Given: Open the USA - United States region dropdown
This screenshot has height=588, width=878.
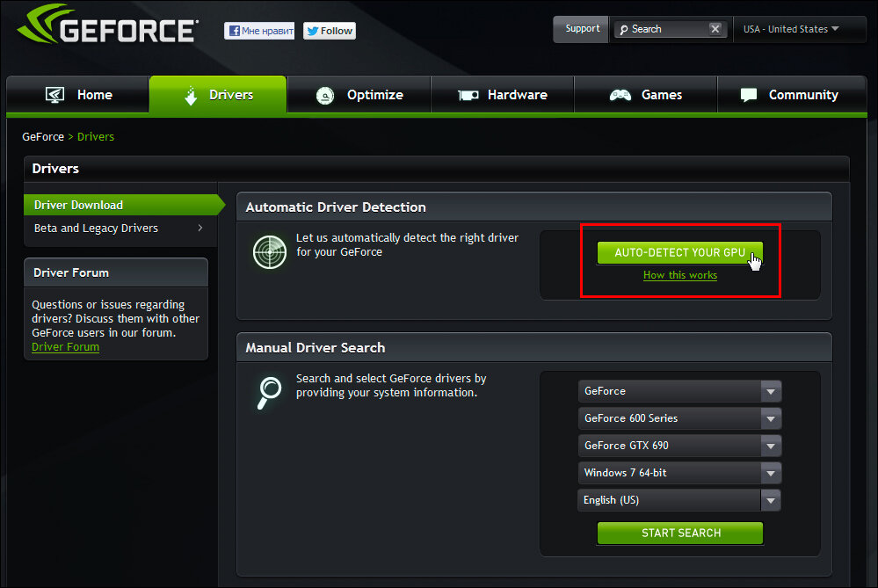Looking at the screenshot, I should 791,29.
